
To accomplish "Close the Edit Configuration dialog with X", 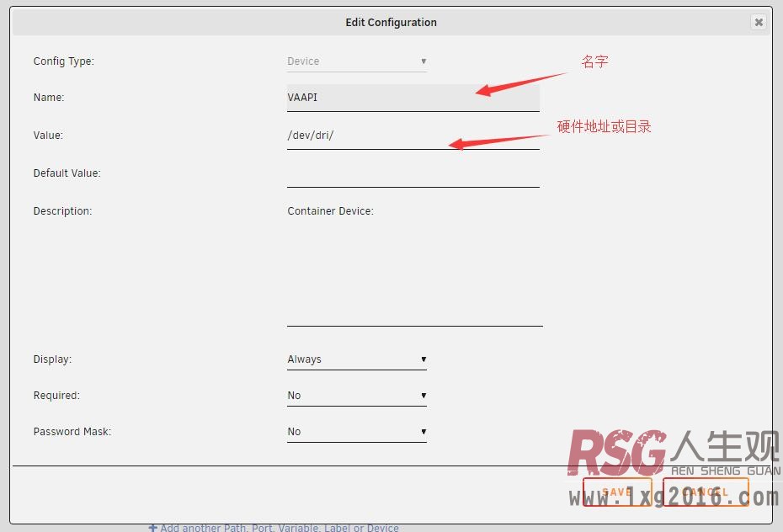I will (759, 22).
